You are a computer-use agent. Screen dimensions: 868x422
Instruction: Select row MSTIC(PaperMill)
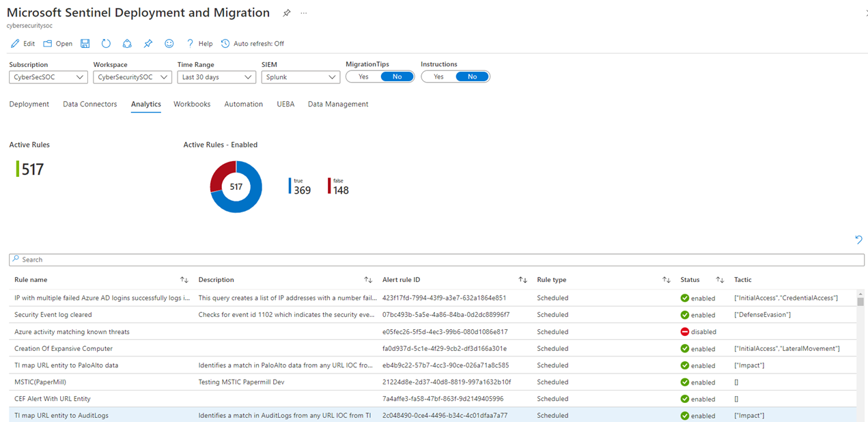432,382
